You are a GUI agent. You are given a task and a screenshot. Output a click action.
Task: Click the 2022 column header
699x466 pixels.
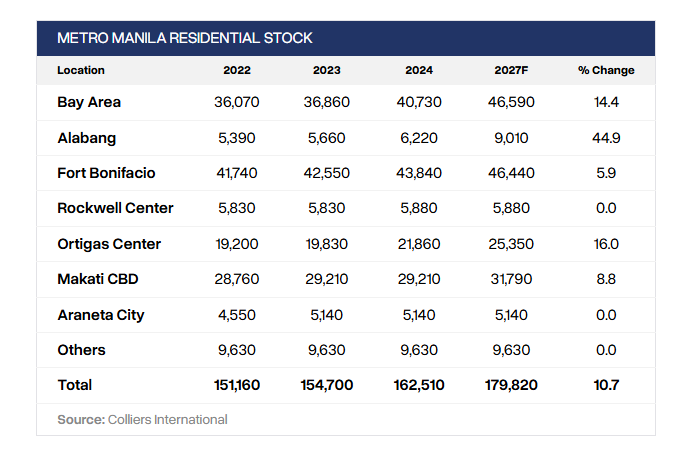tap(237, 70)
